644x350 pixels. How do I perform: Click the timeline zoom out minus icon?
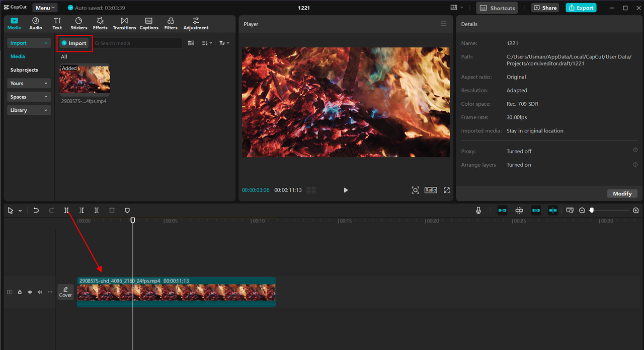(x=582, y=211)
